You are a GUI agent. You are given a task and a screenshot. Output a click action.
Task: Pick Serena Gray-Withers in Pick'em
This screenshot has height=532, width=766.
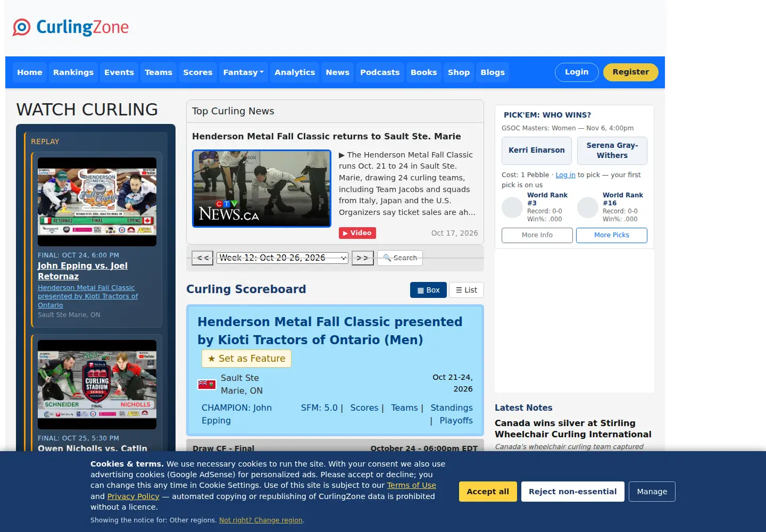612,151
